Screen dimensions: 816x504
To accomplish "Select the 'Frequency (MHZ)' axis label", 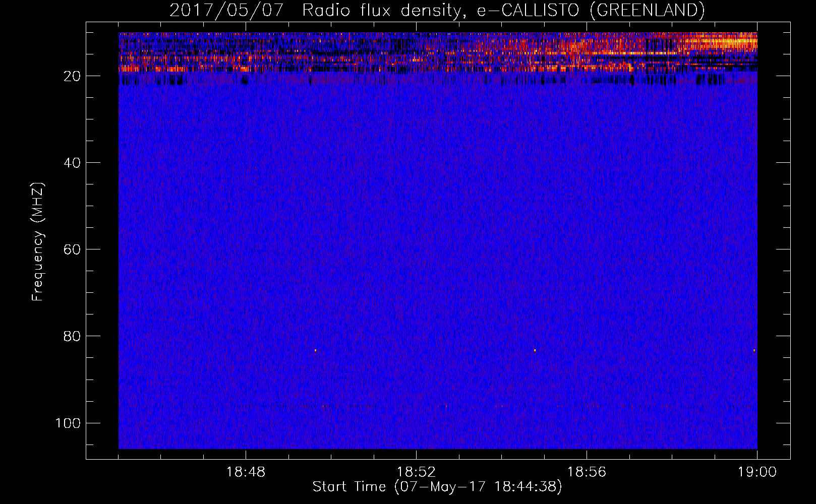I will coord(38,242).
